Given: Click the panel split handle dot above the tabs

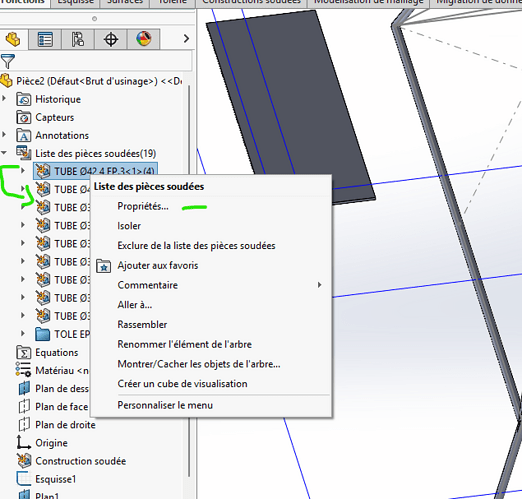Looking at the screenshot, I should point(95,19).
